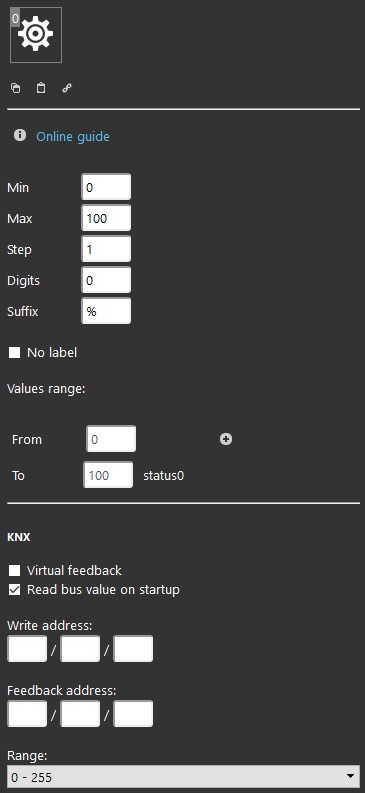The image size is (365, 793).
Task: Toggle the Virtual feedback checkbox
Action: [x=15, y=570]
